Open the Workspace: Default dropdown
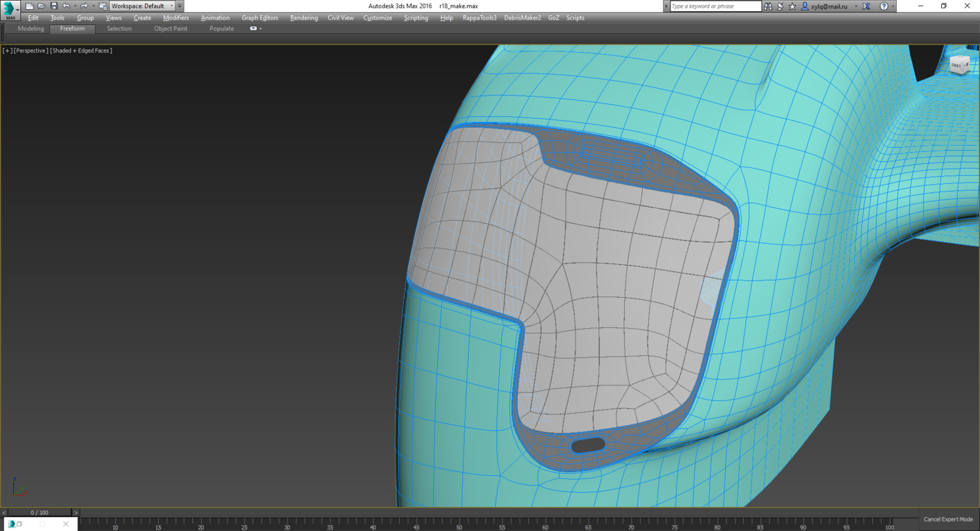This screenshot has height=531, width=980. tap(142, 6)
